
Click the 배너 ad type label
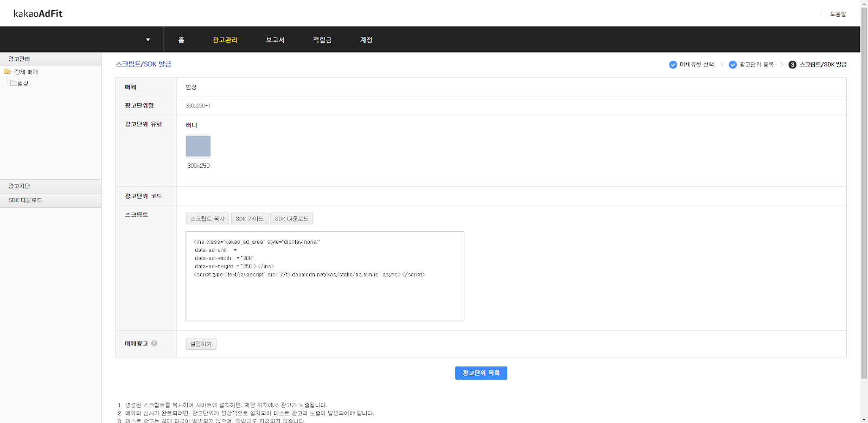coord(192,125)
